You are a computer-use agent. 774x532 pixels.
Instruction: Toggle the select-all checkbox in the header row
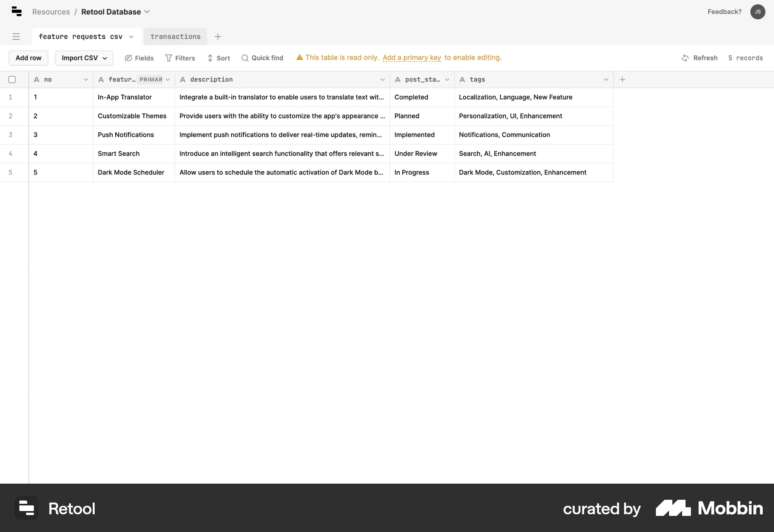coord(12,79)
